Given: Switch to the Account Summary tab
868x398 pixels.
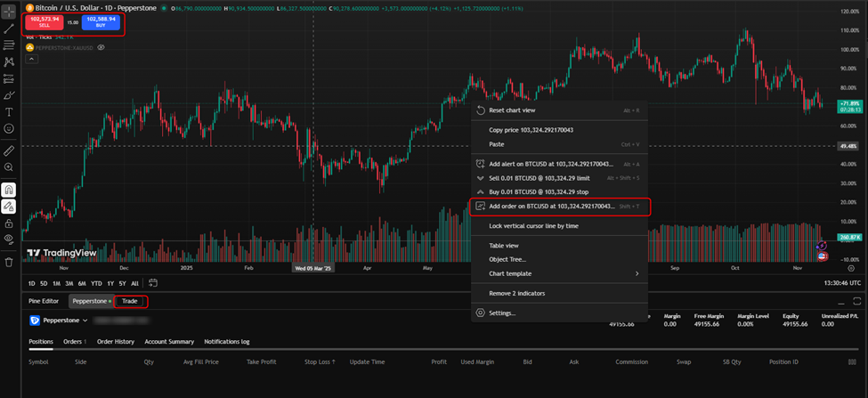Looking at the screenshot, I should (x=169, y=342).
